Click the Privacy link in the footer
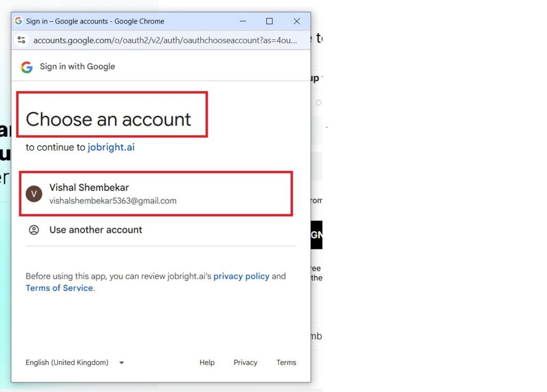The width and height of the screenshot is (547, 392). pos(245,363)
